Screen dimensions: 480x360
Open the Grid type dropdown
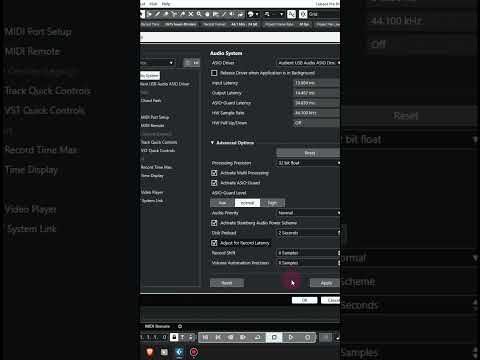pyautogui.click(x=323, y=14)
